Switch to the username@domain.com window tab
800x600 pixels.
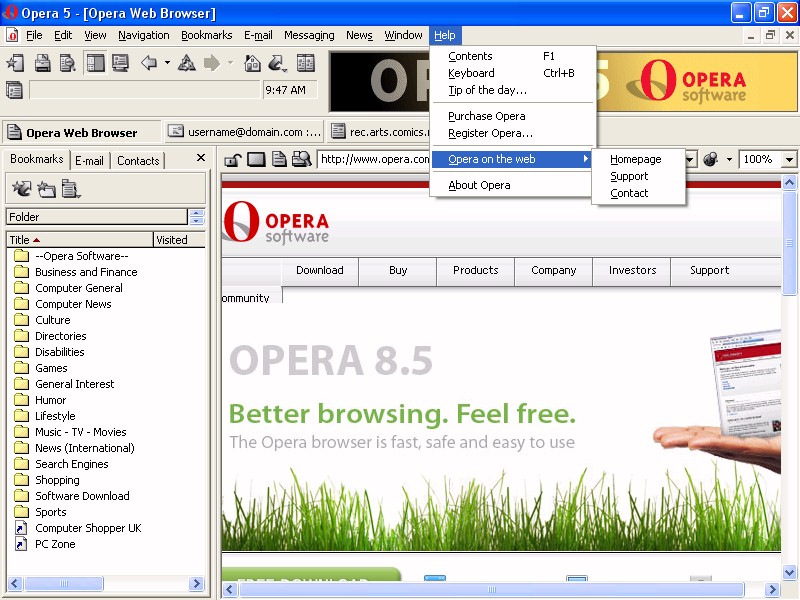[x=246, y=132]
